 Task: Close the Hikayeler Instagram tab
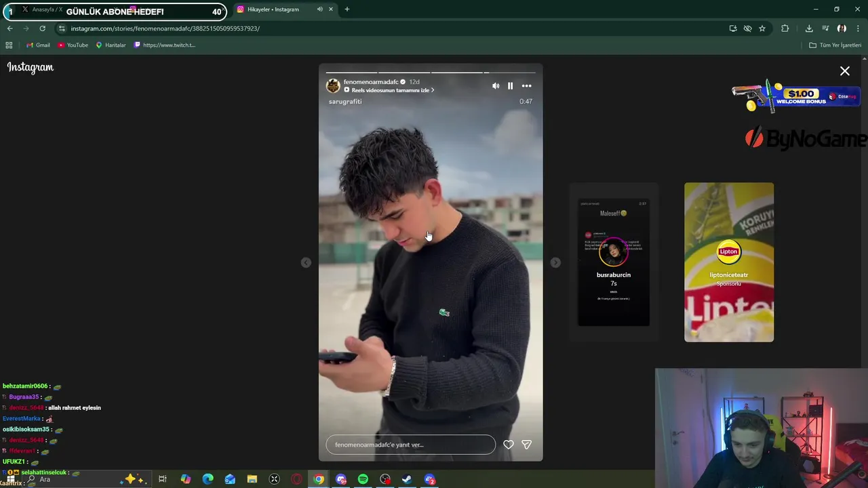(331, 9)
